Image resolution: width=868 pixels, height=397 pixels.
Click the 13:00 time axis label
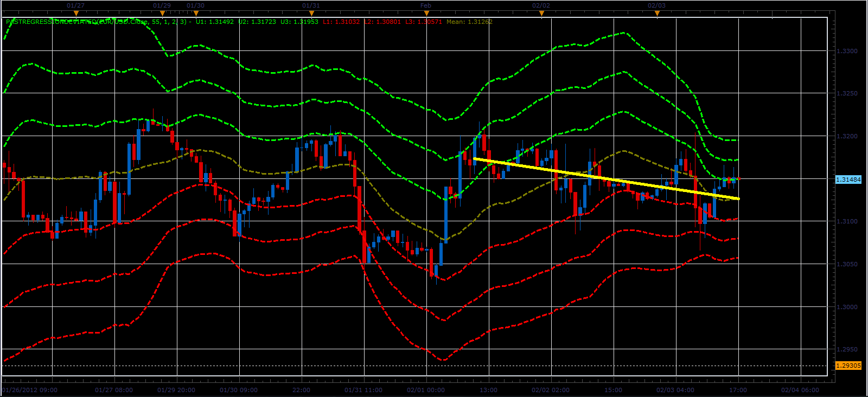coord(488,389)
